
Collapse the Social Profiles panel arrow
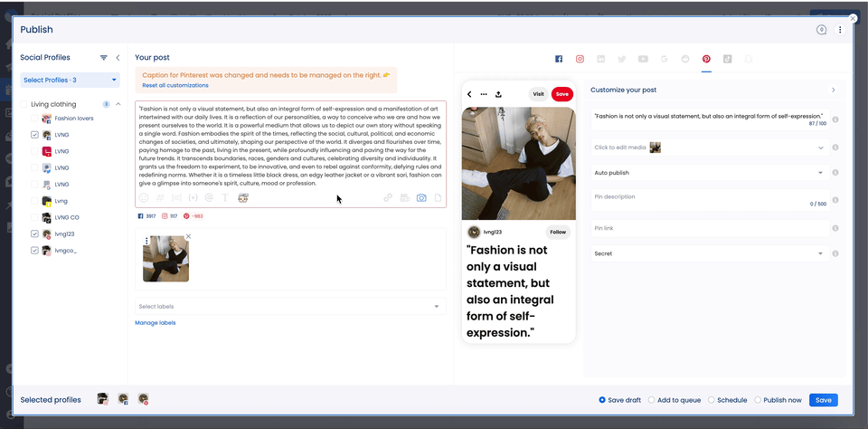(x=118, y=58)
